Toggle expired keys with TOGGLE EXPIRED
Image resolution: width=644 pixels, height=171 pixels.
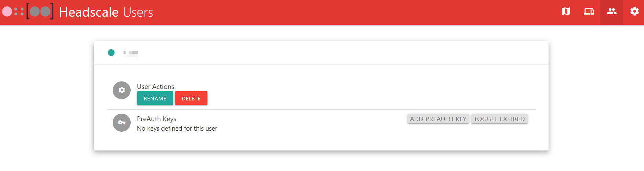[x=499, y=119]
